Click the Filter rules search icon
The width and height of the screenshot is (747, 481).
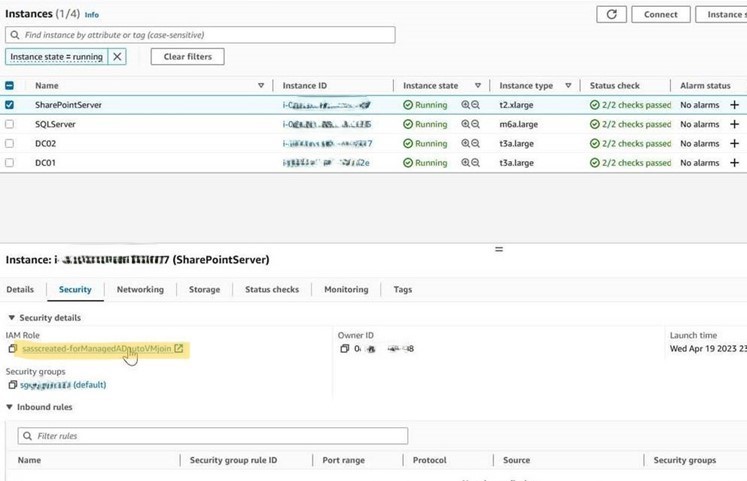[28, 436]
